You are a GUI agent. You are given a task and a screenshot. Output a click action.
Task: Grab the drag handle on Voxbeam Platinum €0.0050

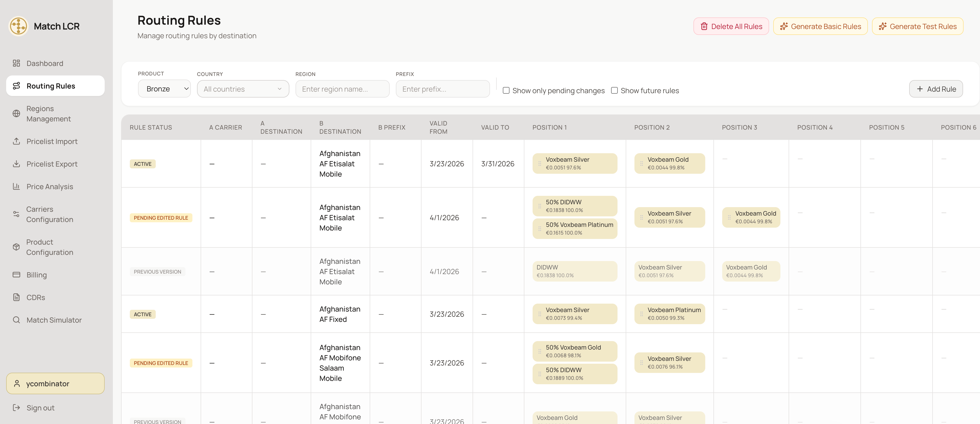pyautogui.click(x=641, y=314)
